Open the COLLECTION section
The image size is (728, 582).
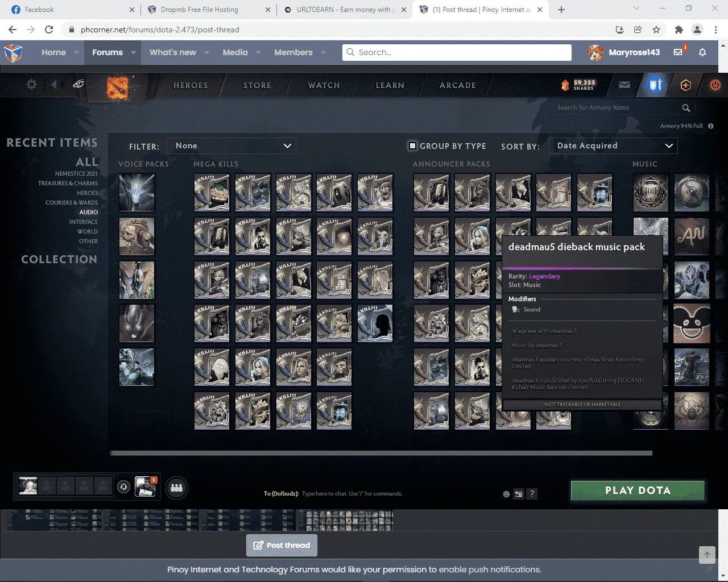(x=59, y=259)
